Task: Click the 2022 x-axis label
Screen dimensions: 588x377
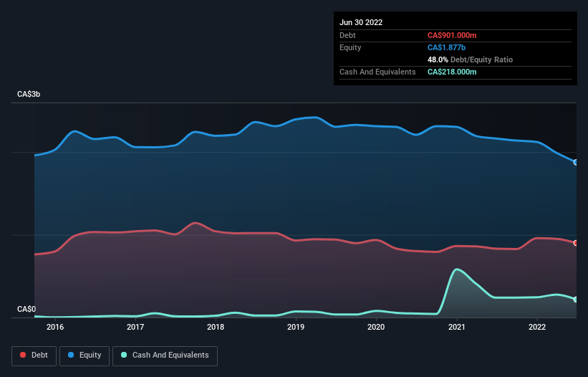Action: pos(537,327)
